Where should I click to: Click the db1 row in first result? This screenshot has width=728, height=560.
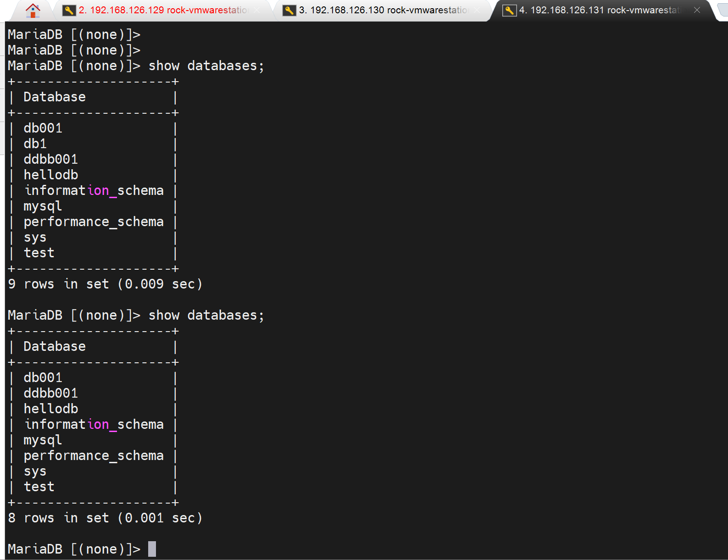[35, 144]
